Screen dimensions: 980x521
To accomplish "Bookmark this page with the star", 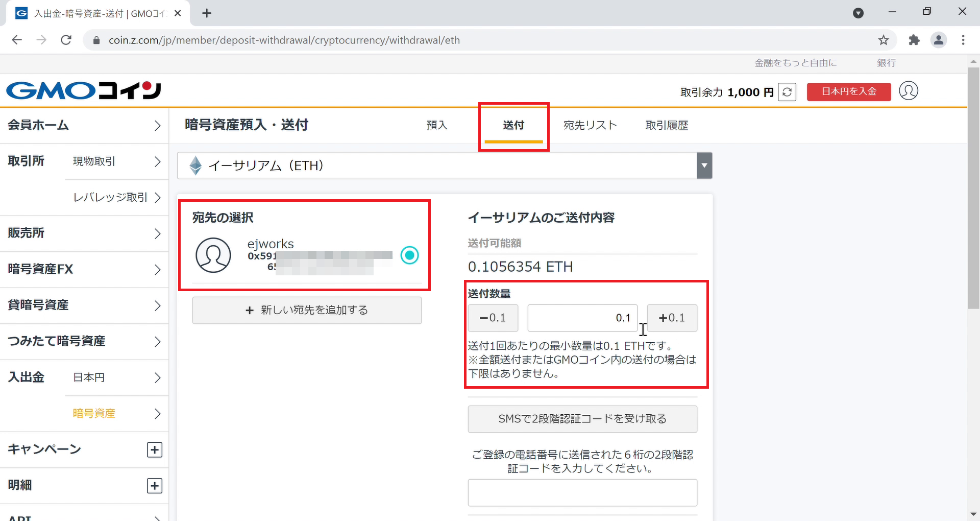I will point(884,40).
